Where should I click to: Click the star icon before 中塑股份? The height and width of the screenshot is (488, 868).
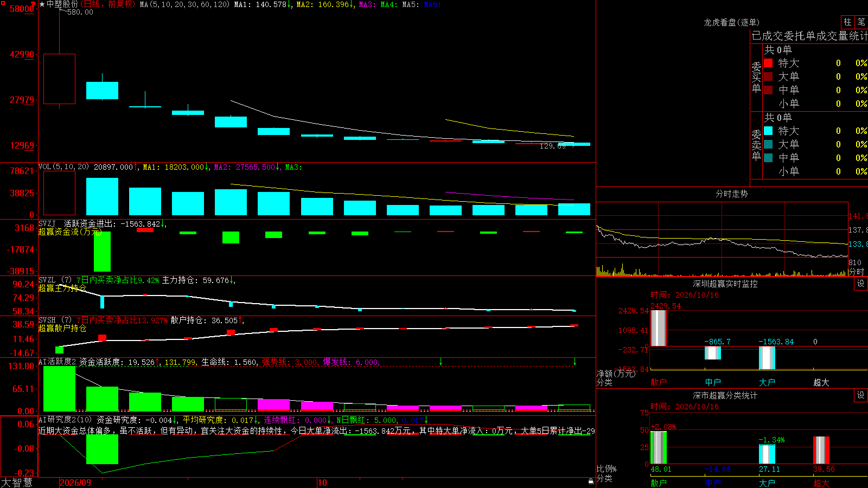[x=42, y=4]
